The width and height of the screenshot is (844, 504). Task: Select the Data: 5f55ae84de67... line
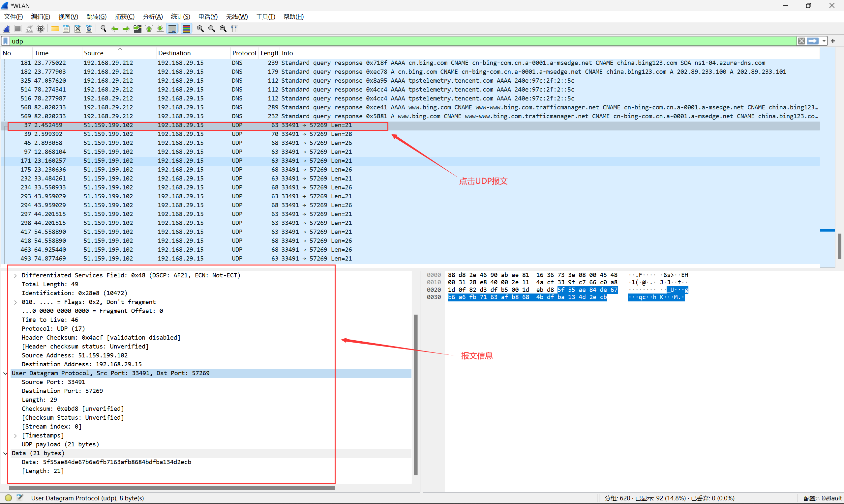click(x=106, y=462)
